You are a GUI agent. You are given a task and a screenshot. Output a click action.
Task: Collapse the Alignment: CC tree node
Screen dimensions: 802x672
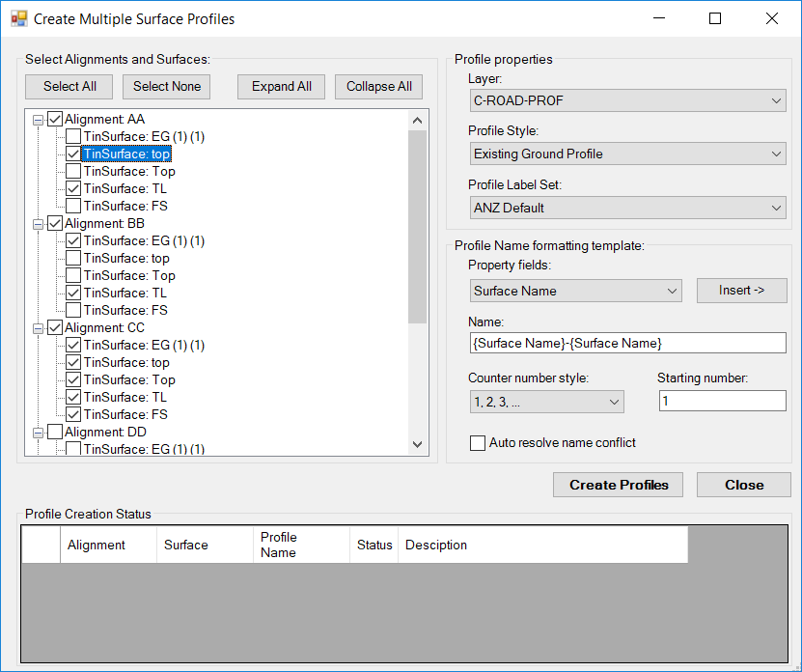(x=38, y=328)
